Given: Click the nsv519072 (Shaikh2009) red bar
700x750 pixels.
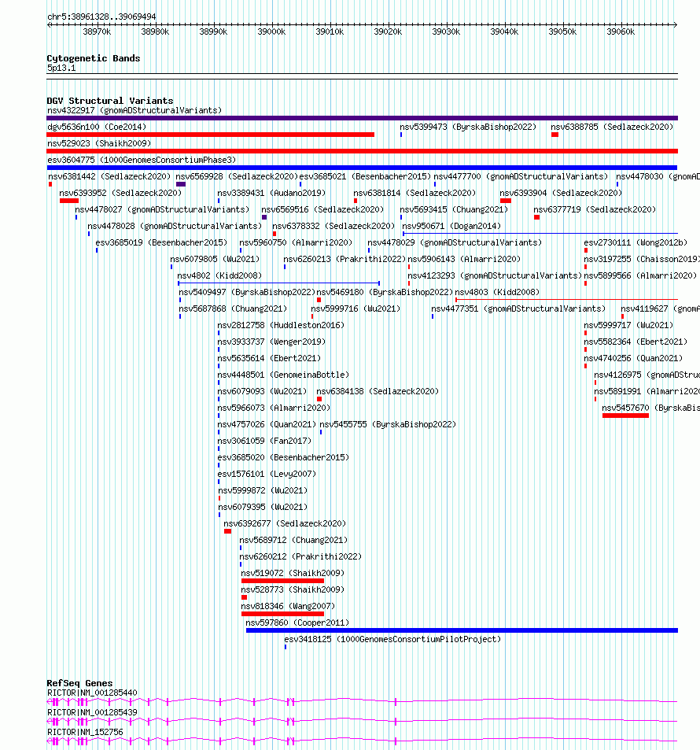Looking at the screenshot, I should click(x=282, y=581).
